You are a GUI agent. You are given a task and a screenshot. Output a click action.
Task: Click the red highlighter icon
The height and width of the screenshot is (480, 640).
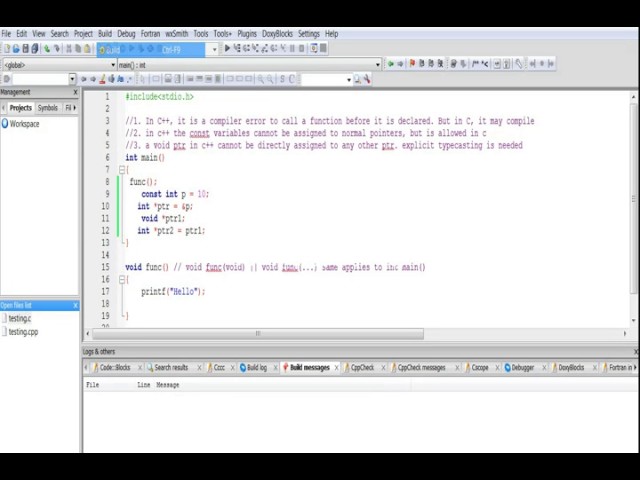(102, 79)
